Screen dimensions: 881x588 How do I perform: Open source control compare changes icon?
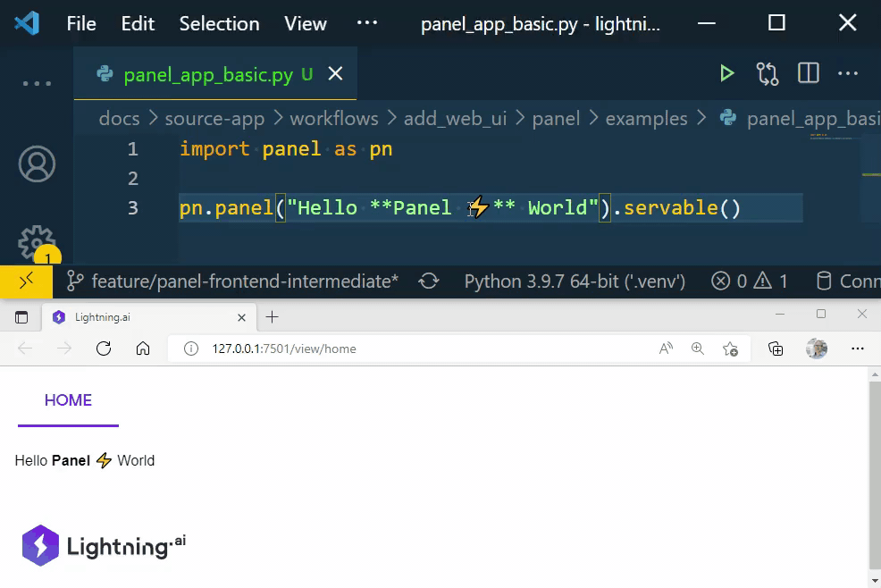768,74
